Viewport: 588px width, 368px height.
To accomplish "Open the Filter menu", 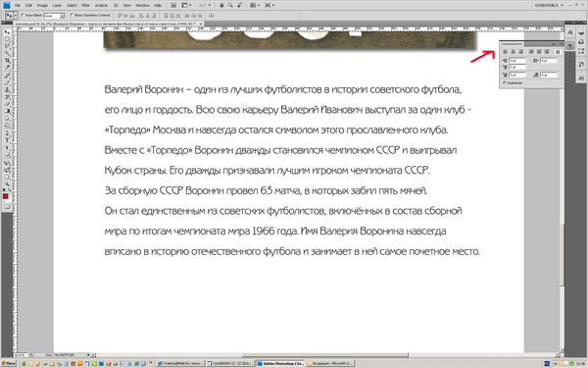I will 85,5.
